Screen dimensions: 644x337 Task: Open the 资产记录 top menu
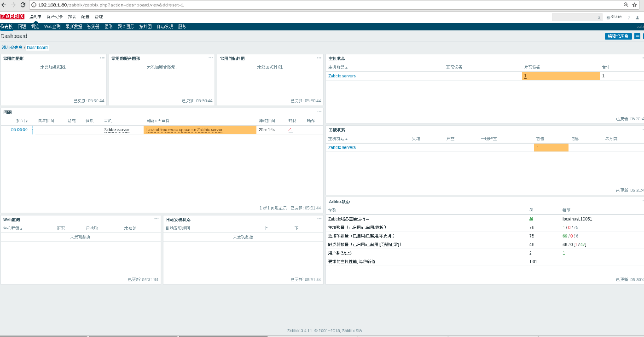(54, 17)
